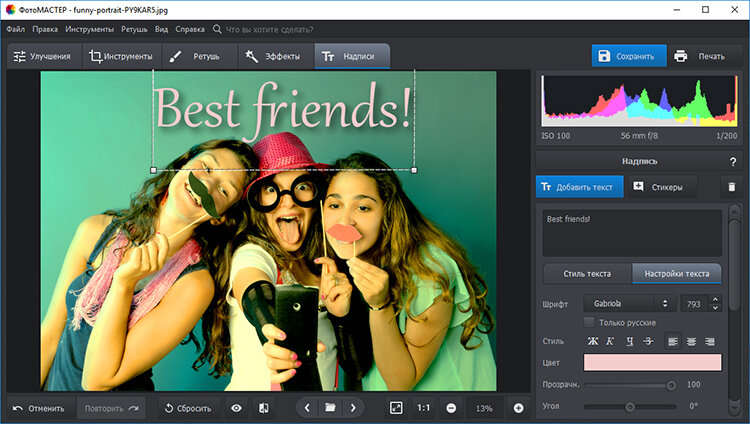
Task: Center-align the caption text
Action: tap(691, 341)
